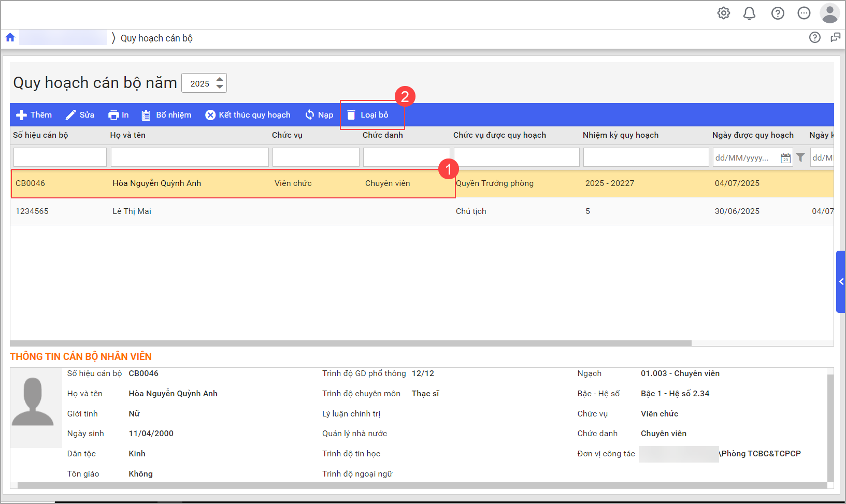This screenshot has height=504, width=846.
Task: Select the Lê Thị Mai row
Action: (x=132, y=211)
